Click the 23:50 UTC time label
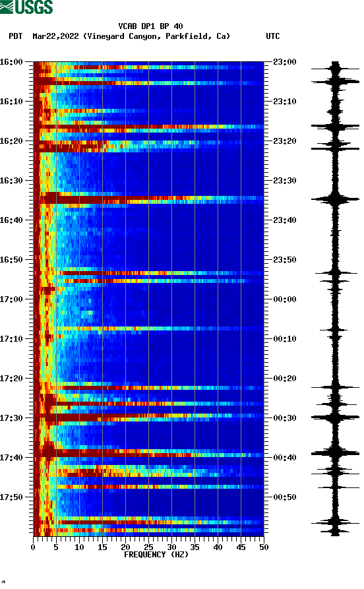 [x=285, y=260]
